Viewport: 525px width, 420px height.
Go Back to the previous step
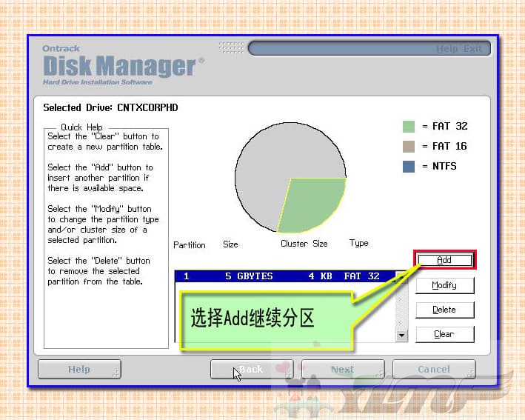tap(252, 370)
